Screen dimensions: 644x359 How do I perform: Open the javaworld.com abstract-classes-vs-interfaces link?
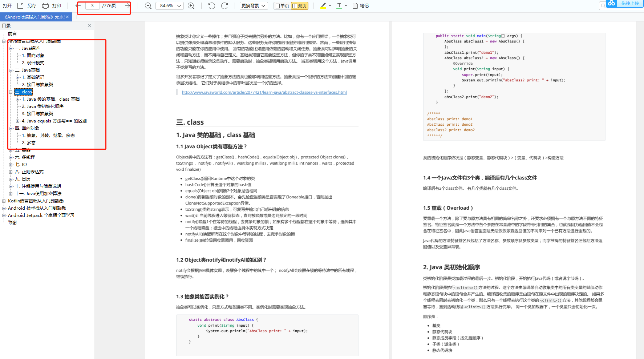[x=264, y=92]
